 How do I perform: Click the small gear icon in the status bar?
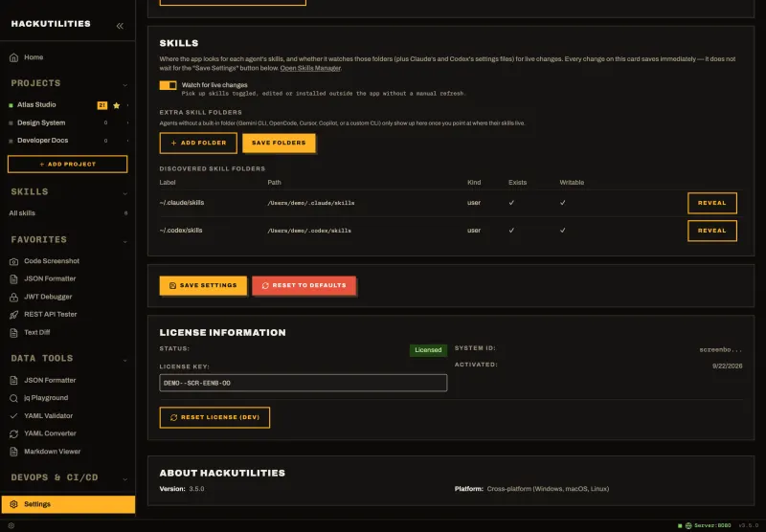11,525
